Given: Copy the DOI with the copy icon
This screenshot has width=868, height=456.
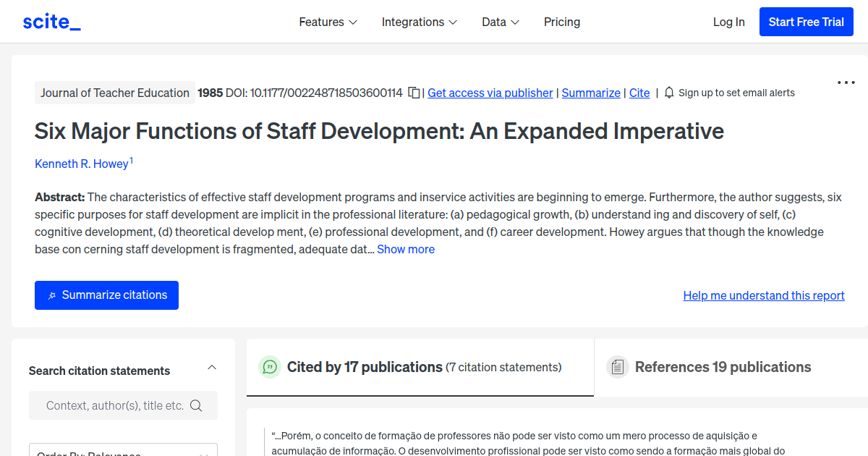Looking at the screenshot, I should pos(414,93).
